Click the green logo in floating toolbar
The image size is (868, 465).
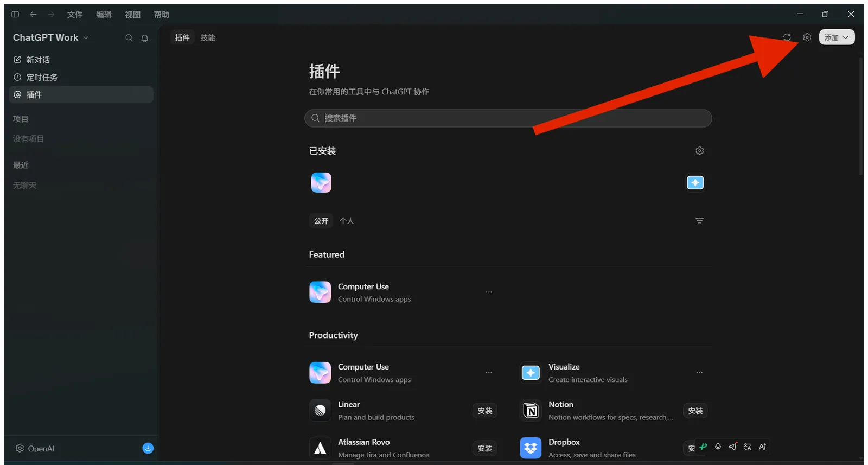pos(704,447)
